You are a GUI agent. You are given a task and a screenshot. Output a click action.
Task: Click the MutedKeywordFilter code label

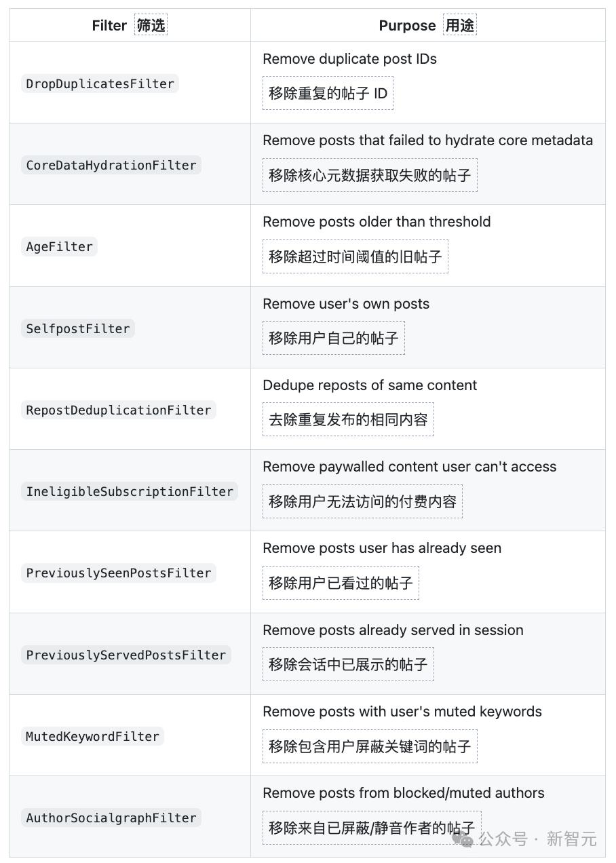tap(92, 737)
